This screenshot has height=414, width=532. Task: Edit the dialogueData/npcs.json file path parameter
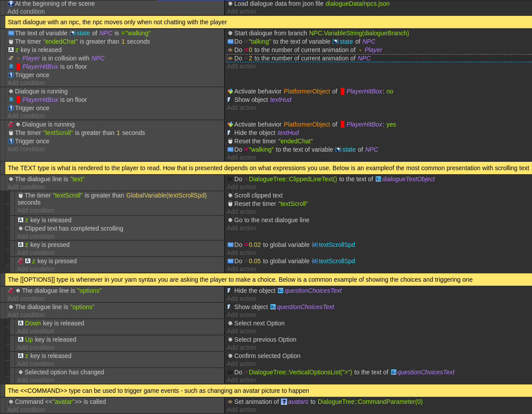click(x=357, y=4)
